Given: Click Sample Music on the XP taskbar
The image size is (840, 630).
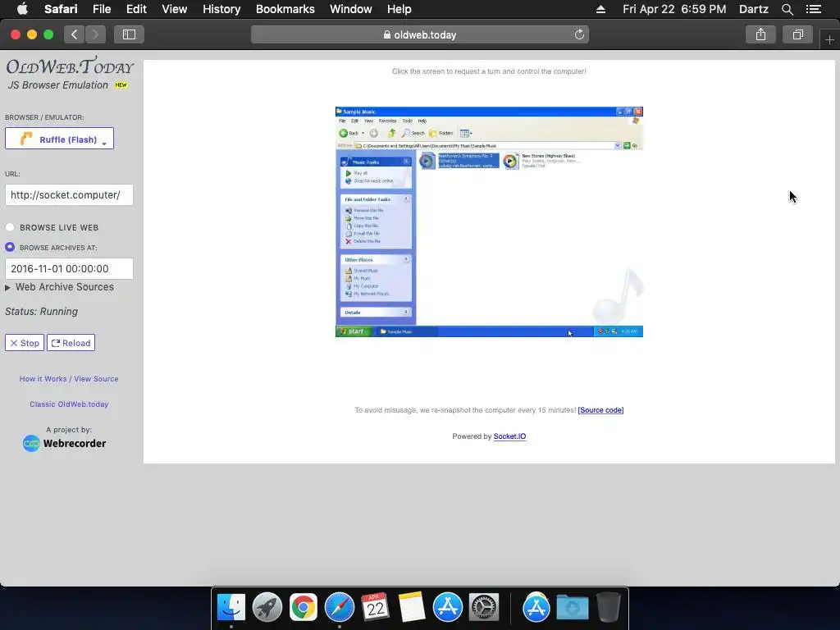Looking at the screenshot, I should 405,331.
